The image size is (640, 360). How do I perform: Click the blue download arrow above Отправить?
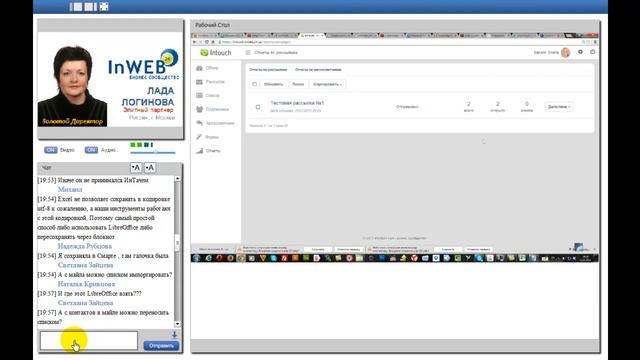(x=174, y=335)
